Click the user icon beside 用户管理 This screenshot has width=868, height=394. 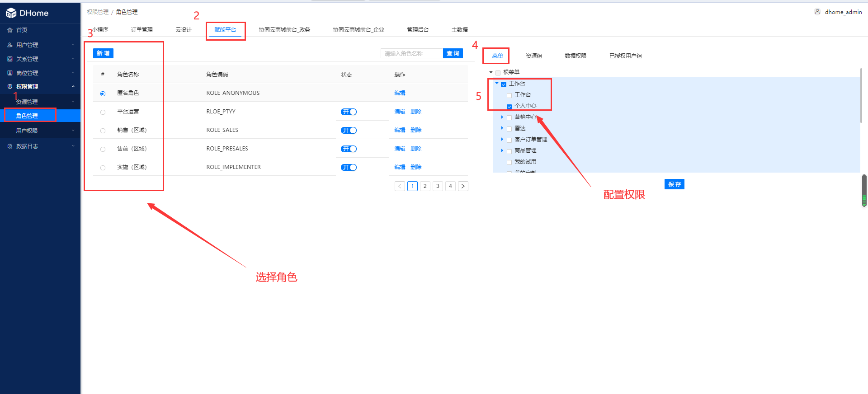tap(10, 45)
